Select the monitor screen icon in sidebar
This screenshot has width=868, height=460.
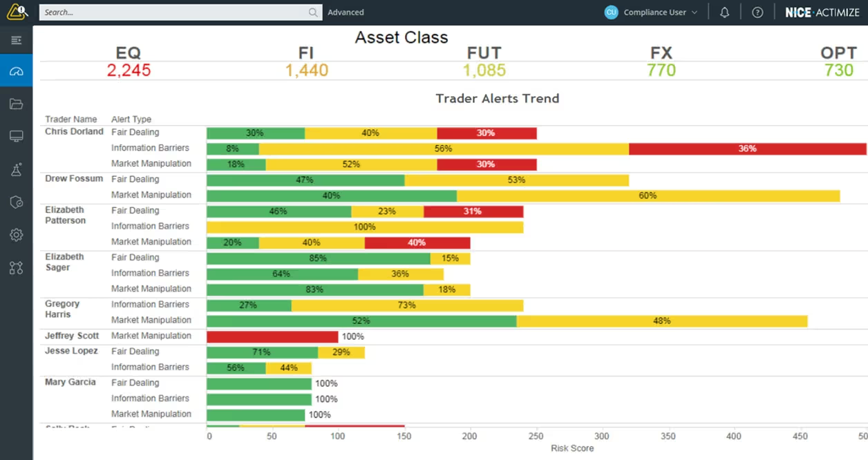coord(16,136)
